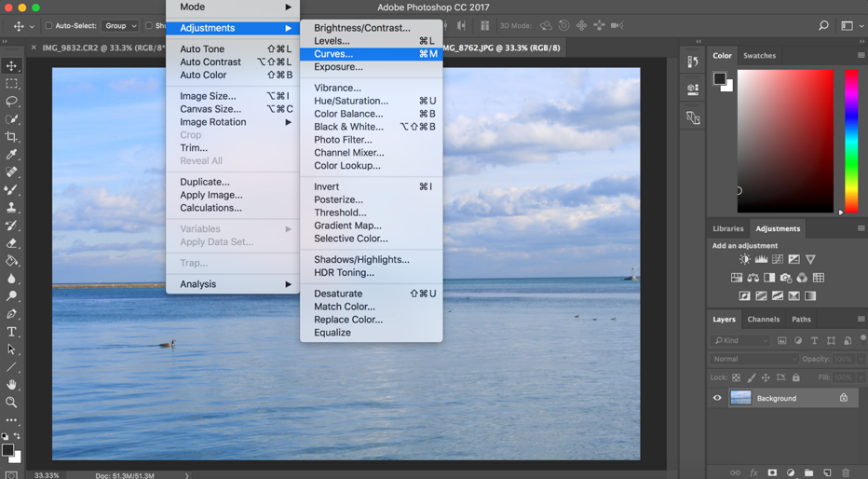
Task: Select the Type tool
Action: click(11, 332)
